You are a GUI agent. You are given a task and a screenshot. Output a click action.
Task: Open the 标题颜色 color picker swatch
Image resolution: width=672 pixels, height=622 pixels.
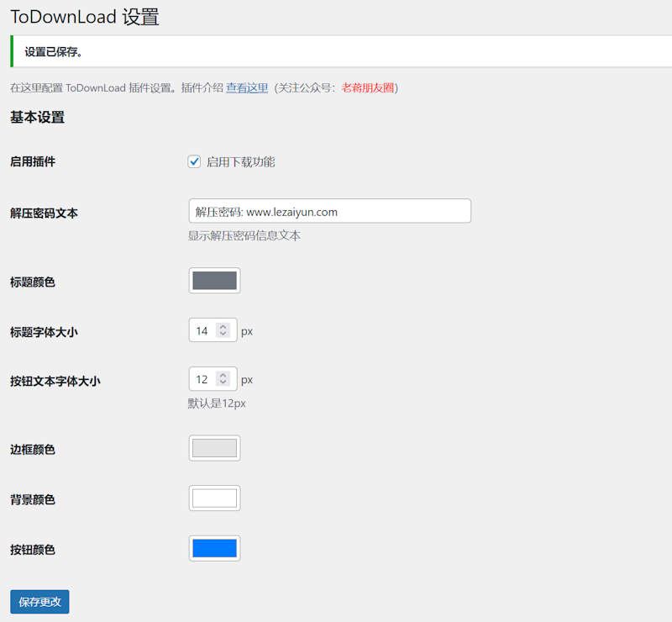coord(214,281)
